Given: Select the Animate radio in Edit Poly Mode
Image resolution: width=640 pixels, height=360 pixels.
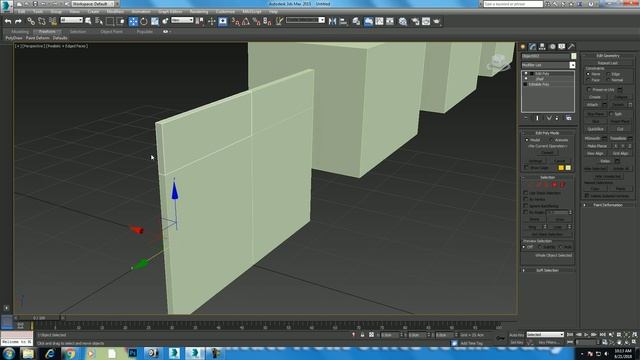Looking at the screenshot, I should (552, 140).
